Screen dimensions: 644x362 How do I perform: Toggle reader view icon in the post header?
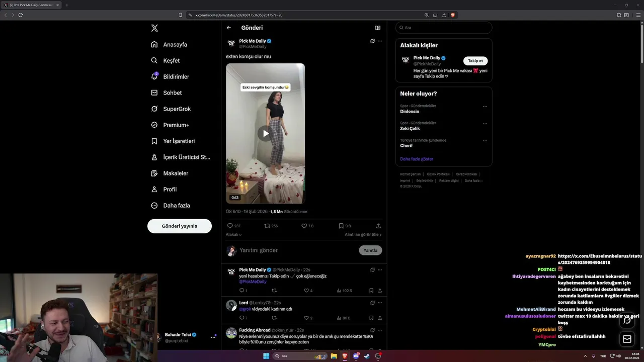click(x=377, y=28)
